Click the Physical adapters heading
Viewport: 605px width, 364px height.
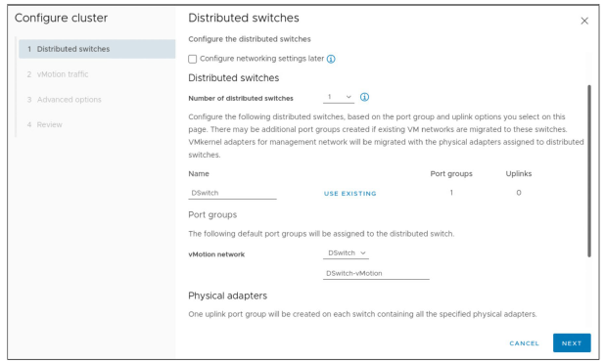tap(228, 296)
